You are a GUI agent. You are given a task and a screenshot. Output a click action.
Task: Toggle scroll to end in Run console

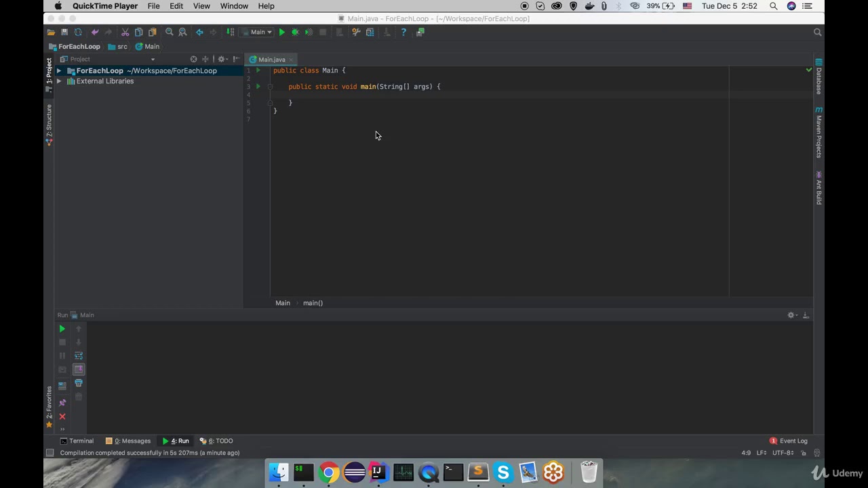pos(79,369)
